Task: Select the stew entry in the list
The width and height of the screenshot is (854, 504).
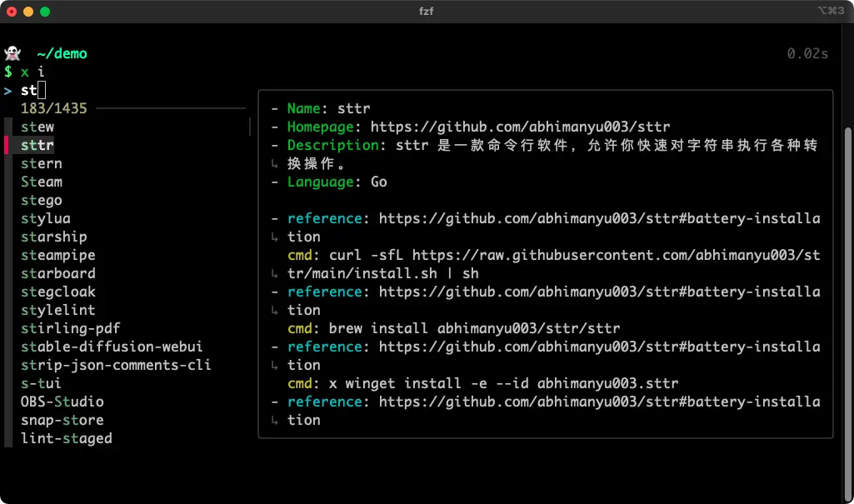Action: click(x=37, y=127)
